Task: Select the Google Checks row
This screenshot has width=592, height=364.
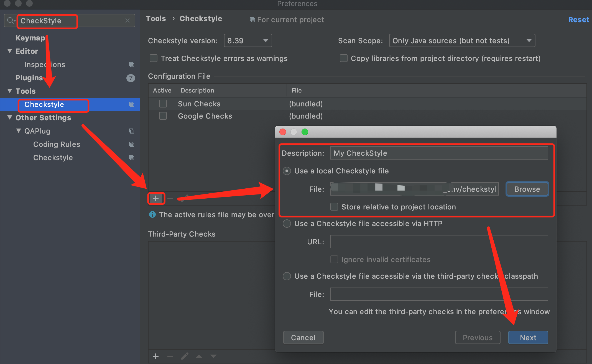Action: click(x=368, y=116)
